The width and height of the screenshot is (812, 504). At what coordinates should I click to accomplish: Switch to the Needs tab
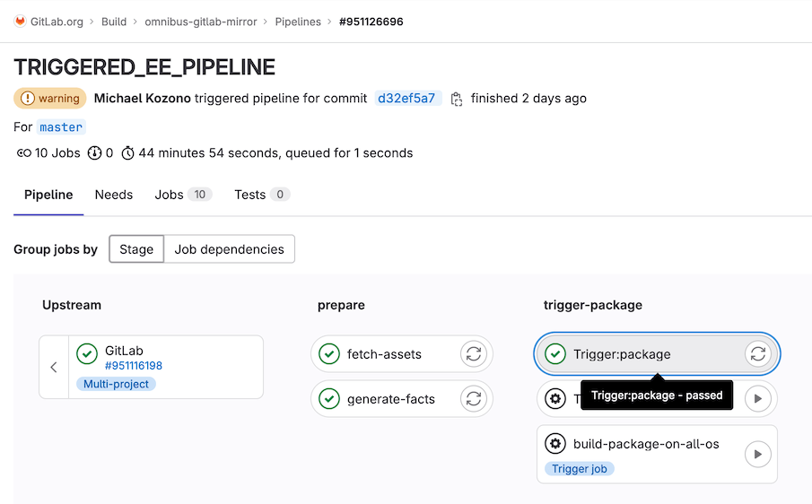pyautogui.click(x=114, y=195)
